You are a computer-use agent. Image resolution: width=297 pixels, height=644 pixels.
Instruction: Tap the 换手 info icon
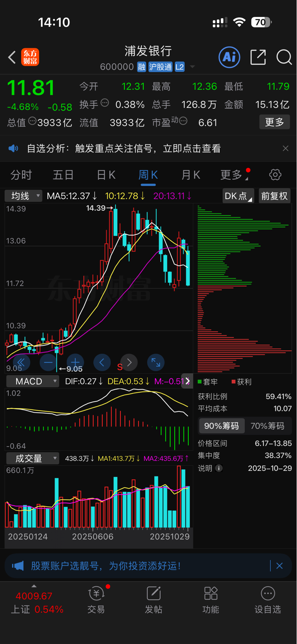click(105, 103)
